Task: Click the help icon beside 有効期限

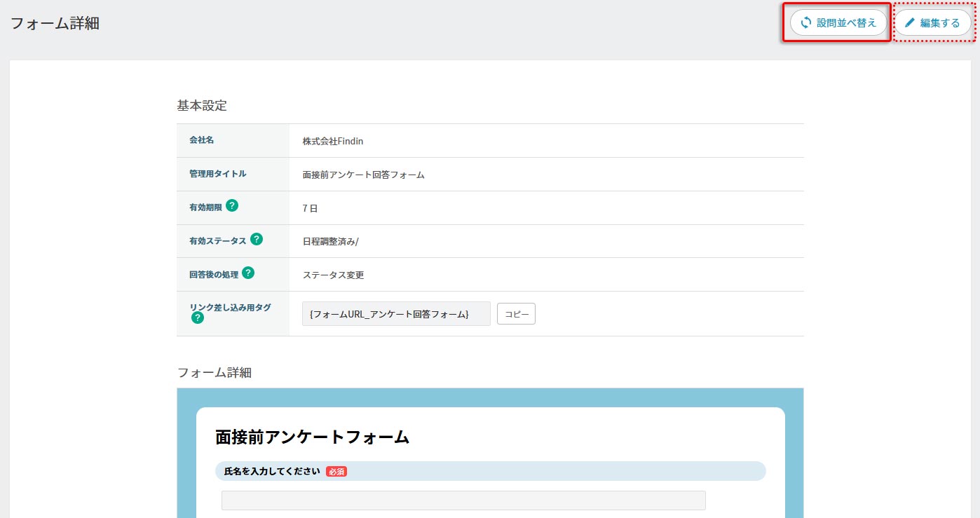Action: [x=232, y=206]
